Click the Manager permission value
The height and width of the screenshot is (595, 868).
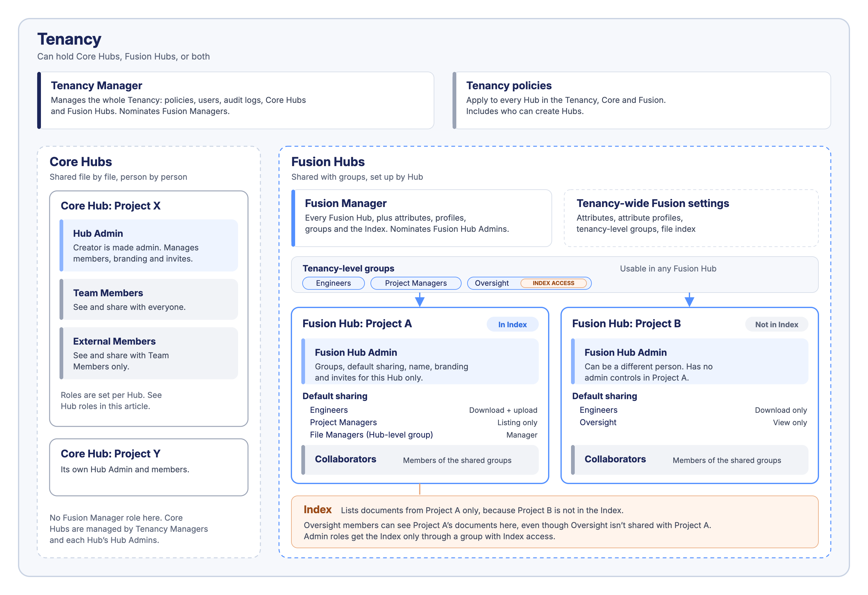point(521,435)
